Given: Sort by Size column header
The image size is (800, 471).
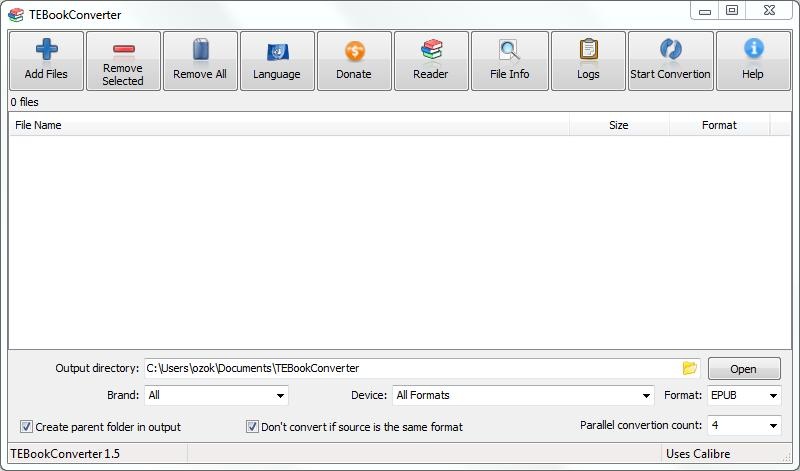Looking at the screenshot, I should coord(619,125).
